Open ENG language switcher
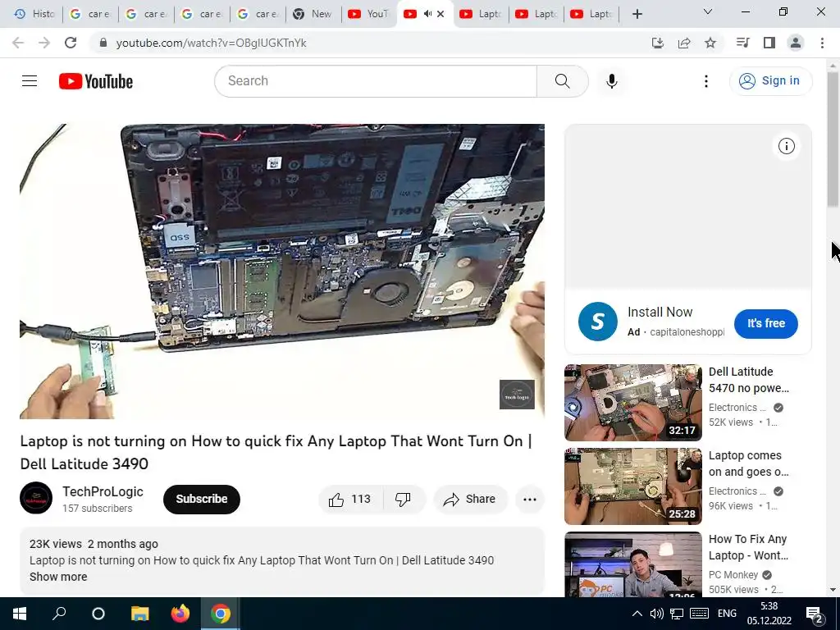Screen dimensions: 840x630 coord(727,614)
